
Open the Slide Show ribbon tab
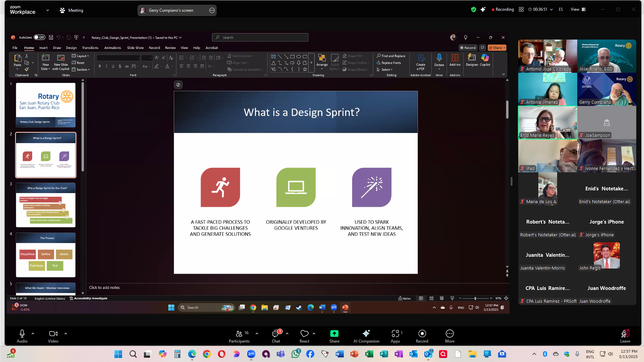pyautogui.click(x=135, y=48)
